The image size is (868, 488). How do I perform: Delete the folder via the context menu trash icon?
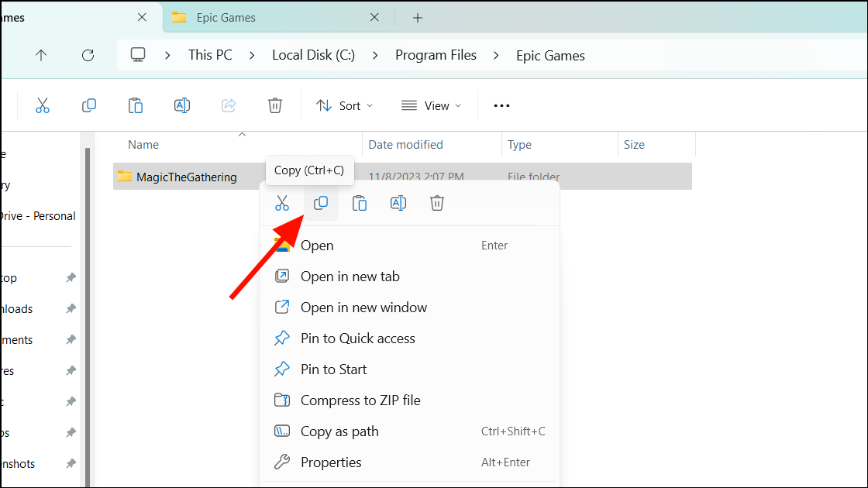click(437, 202)
